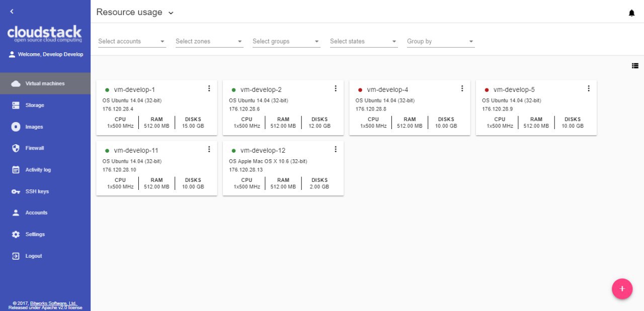Open the Select accounts dropdown
The height and width of the screenshot is (311, 644).
pyautogui.click(x=132, y=41)
